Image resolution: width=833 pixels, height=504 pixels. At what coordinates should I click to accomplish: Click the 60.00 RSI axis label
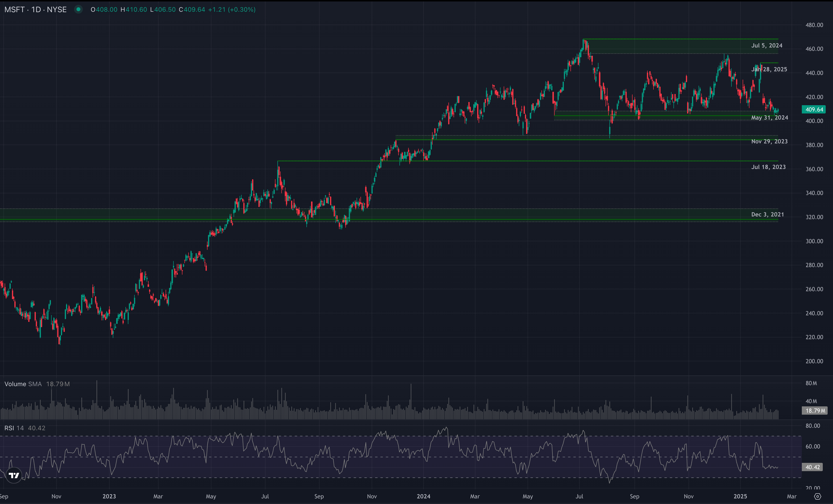(x=813, y=447)
